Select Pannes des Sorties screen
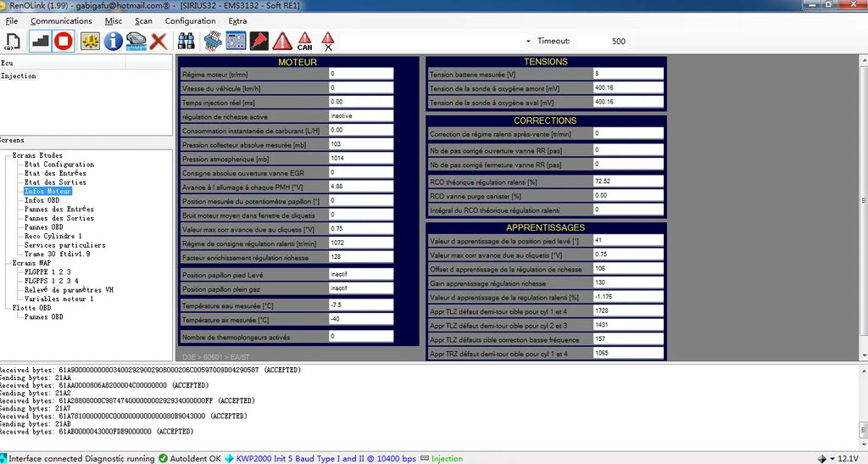 coord(59,218)
